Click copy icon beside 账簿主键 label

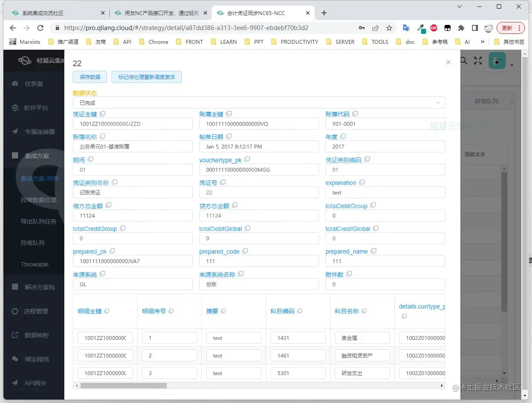(x=229, y=114)
